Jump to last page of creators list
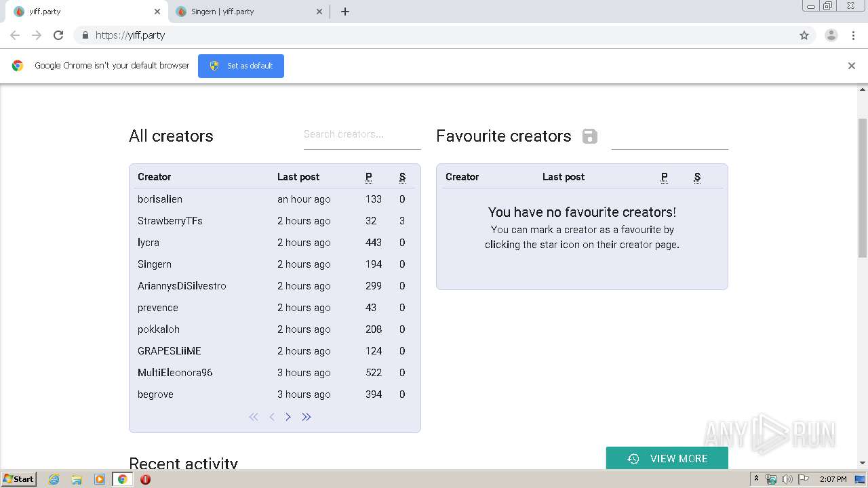Screen dimensions: 868x488 (x=307, y=417)
